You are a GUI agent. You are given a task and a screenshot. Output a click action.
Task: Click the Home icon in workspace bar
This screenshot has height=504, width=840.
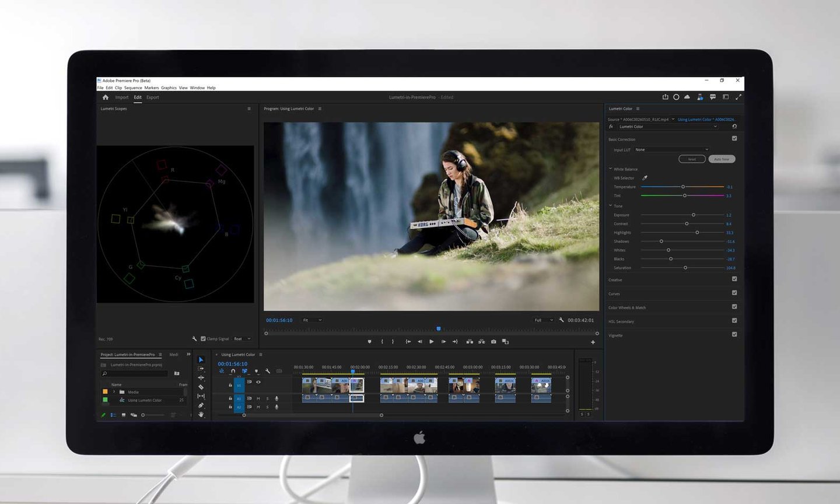[x=105, y=97]
